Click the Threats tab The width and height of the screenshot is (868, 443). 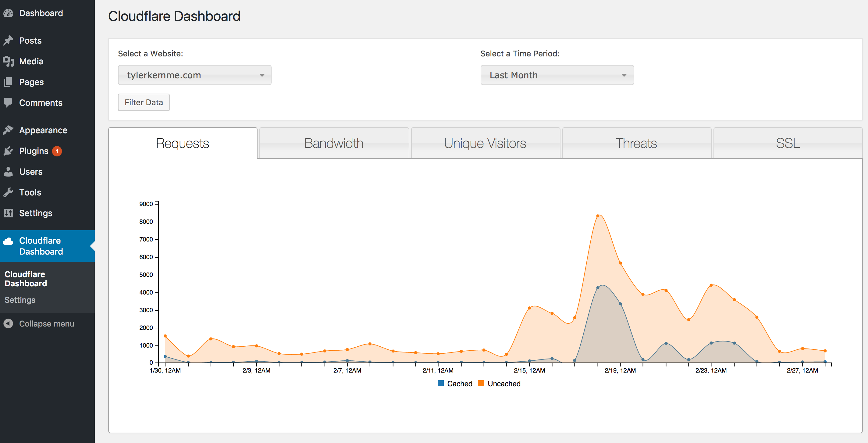[637, 143]
